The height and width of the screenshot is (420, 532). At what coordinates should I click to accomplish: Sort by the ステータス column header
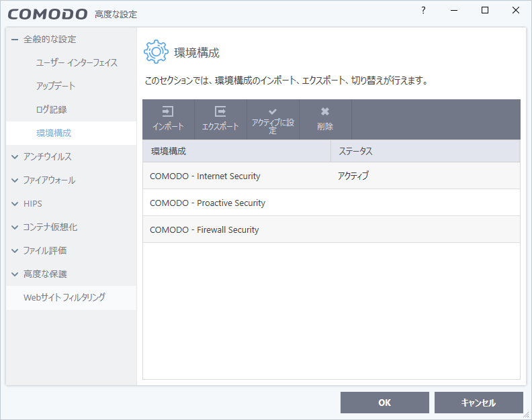[355, 152]
